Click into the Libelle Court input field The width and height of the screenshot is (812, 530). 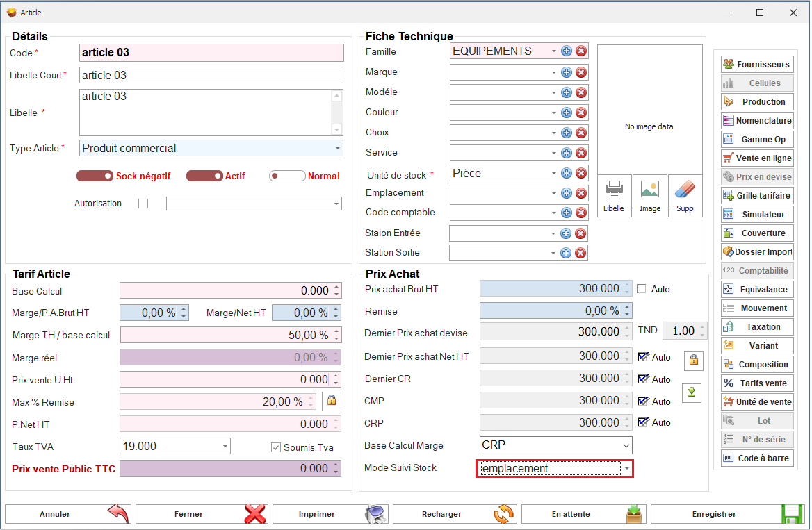click(x=211, y=75)
